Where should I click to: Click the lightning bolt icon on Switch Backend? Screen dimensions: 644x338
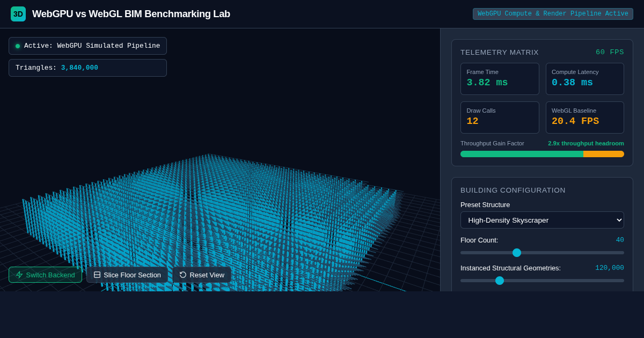click(19, 275)
